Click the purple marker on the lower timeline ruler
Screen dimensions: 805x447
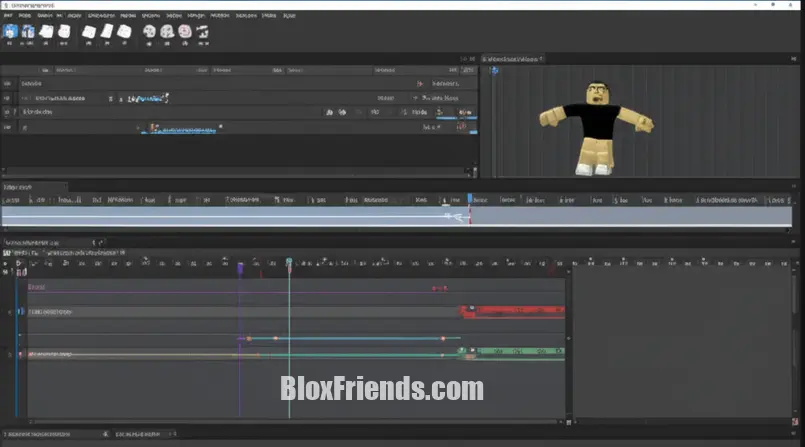click(240, 267)
